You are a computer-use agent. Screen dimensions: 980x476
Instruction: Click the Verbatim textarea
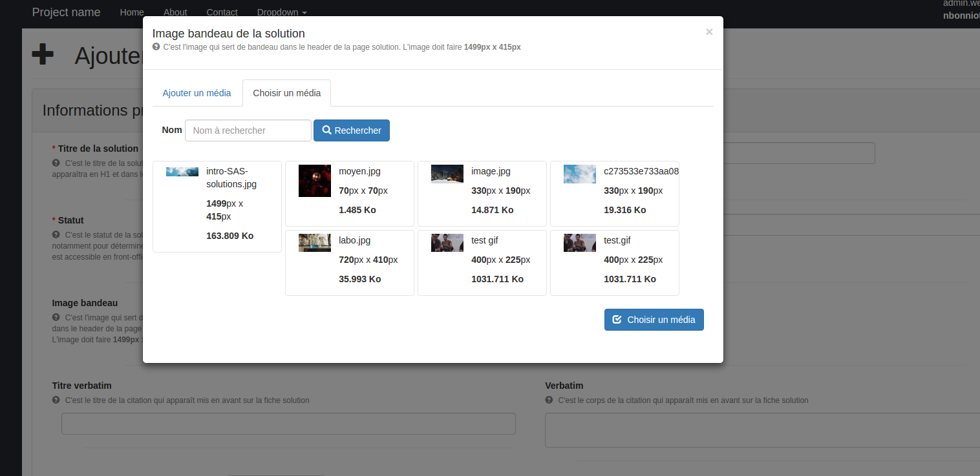762,430
